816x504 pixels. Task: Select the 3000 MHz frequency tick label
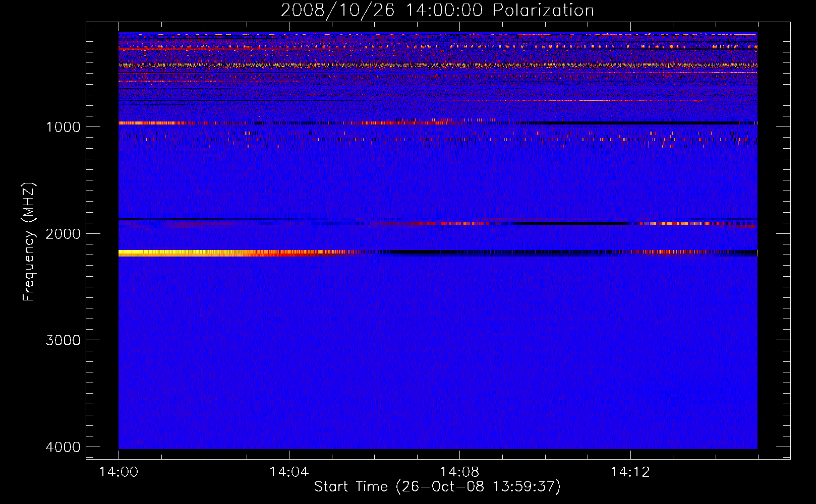coord(63,340)
